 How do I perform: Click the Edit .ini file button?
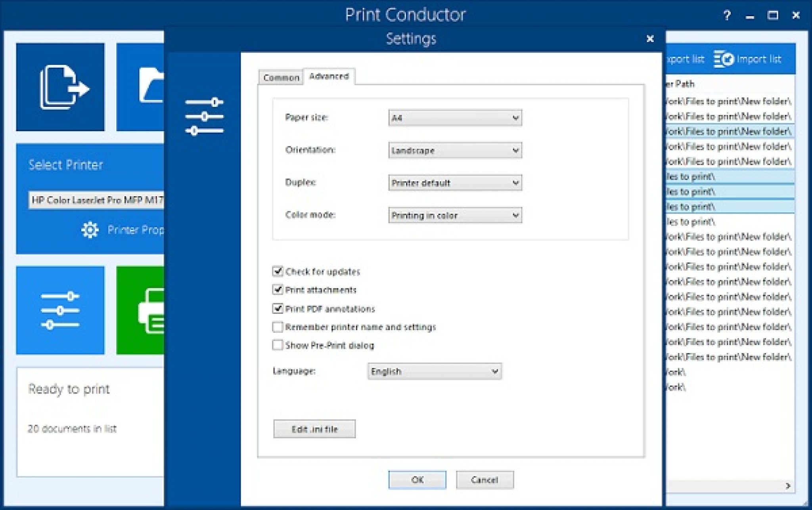click(314, 429)
